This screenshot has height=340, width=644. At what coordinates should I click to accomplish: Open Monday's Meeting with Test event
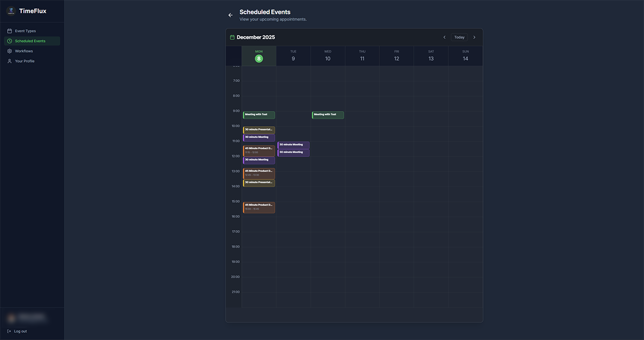point(259,115)
